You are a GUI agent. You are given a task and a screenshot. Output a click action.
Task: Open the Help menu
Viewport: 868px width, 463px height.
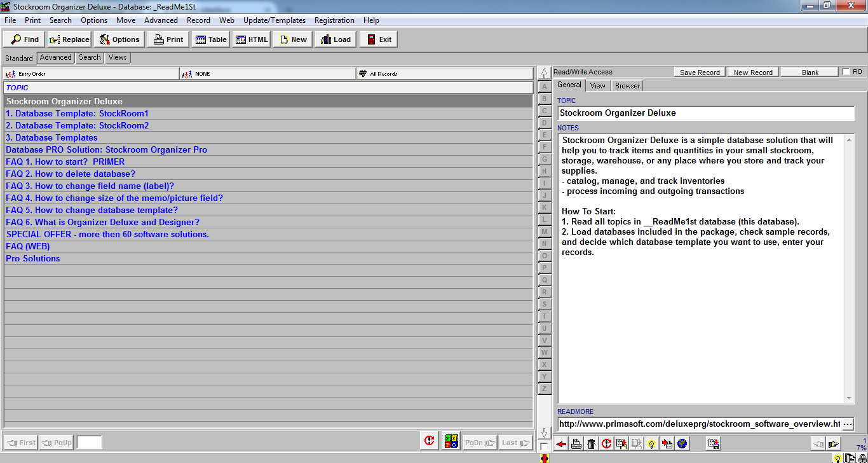(x=371, y=20)
